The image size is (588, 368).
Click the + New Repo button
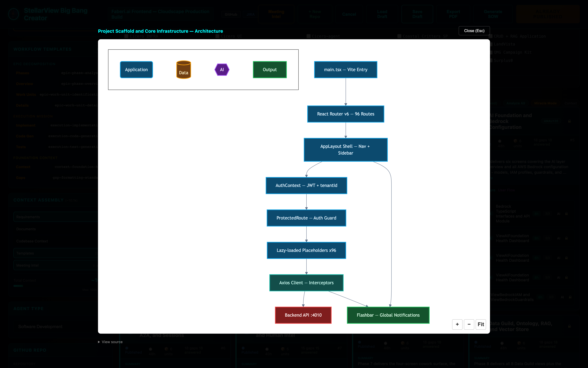pyautogui.click(x=315, y=14)
